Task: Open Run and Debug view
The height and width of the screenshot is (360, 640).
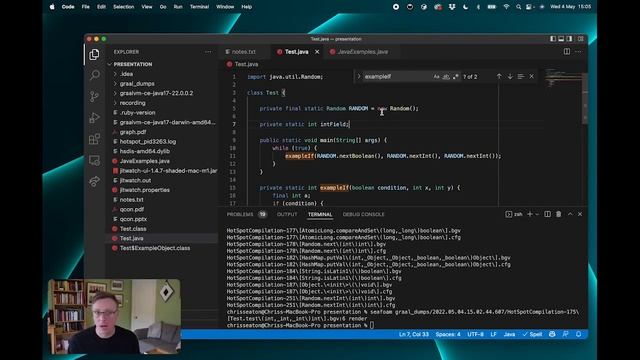Action: pyautogui.click(x=94, y=118)
